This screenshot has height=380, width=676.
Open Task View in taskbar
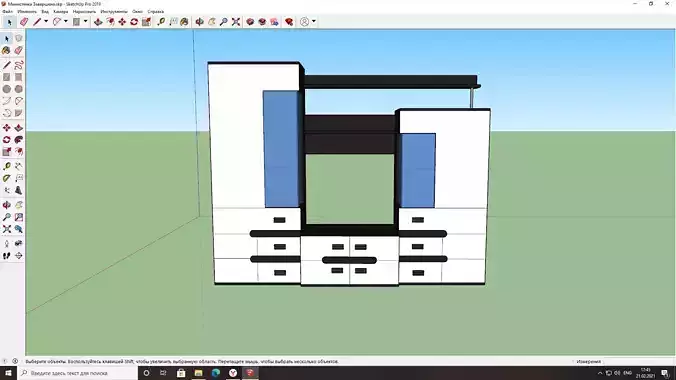[163, 373]
